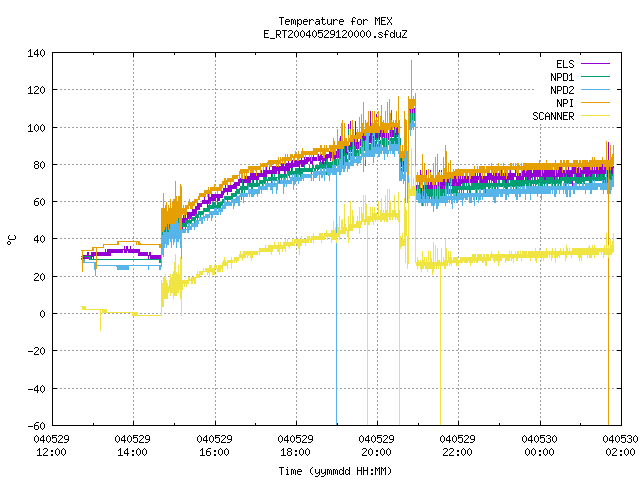This screenshot has height=480, width=640.
Task: Click the y-axis value 40
Action: coord(39,239)
